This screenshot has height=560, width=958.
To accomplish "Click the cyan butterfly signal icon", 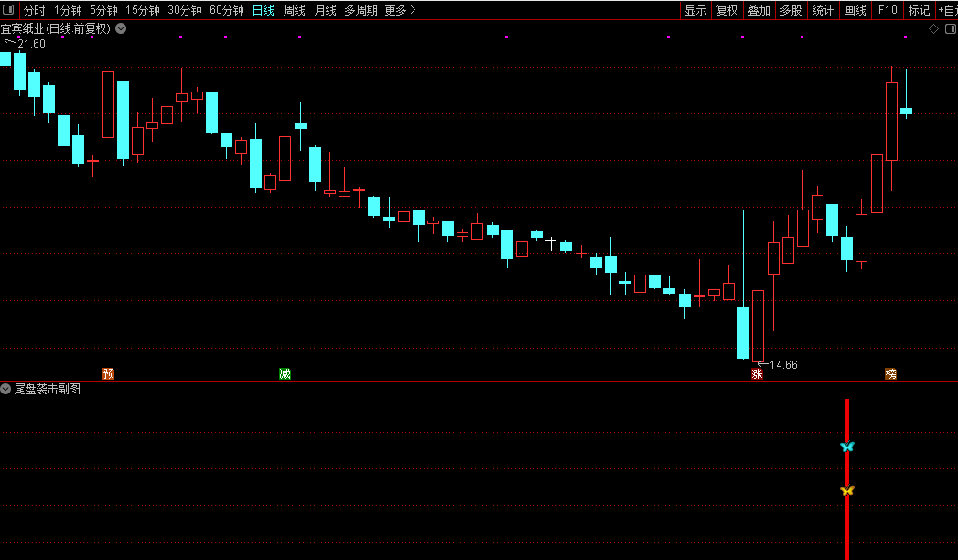I will pyautogui.click(x=846, y=447).
